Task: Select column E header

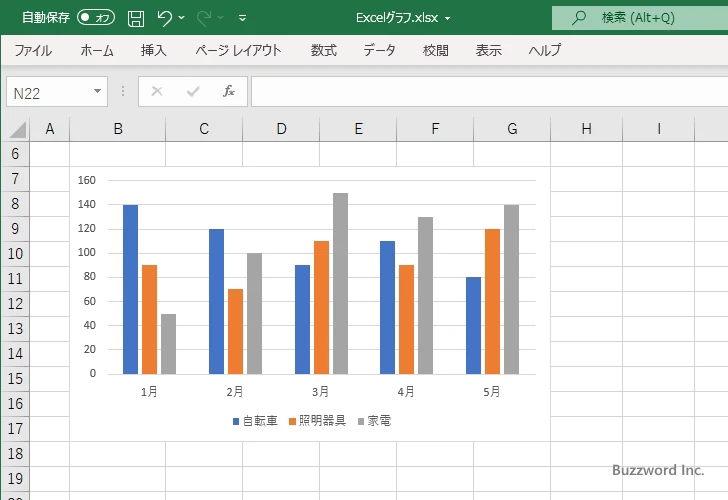Action: tap(358, 129)
